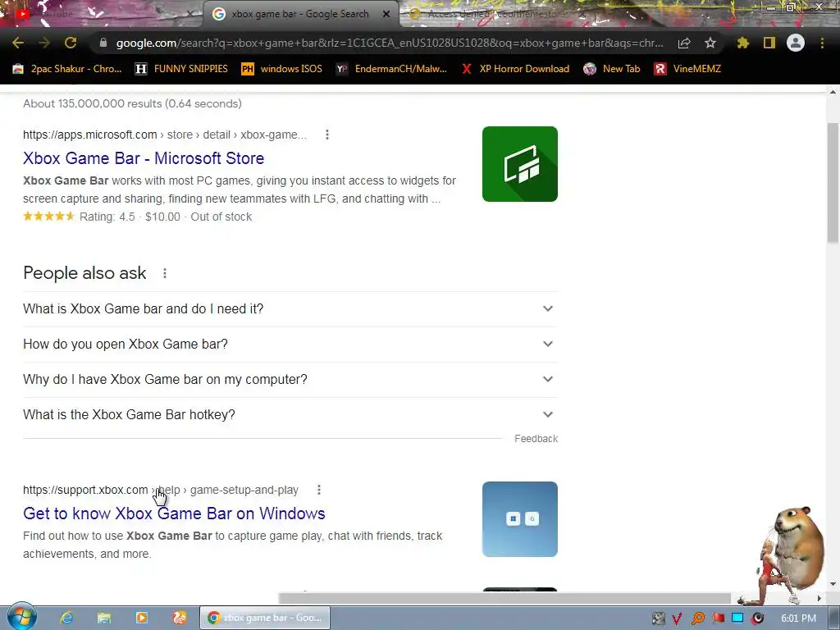Image resolution: width=840 pixels, height=630 pixels.
Task: Share this page using the share icon
Action: pos(684,43)
